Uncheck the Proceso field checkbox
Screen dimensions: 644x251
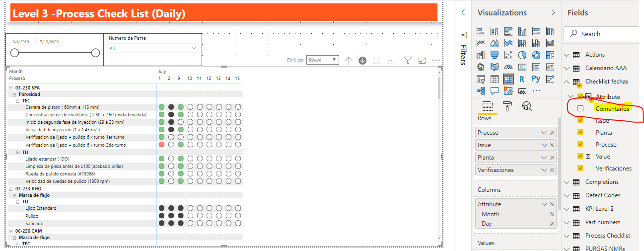pyautogui.click(x=580, y=144)
